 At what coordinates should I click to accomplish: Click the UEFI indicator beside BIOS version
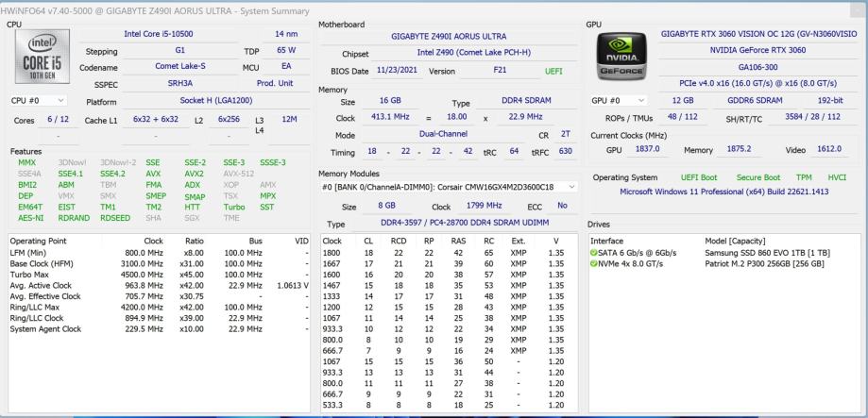click(x=553, y=71)
